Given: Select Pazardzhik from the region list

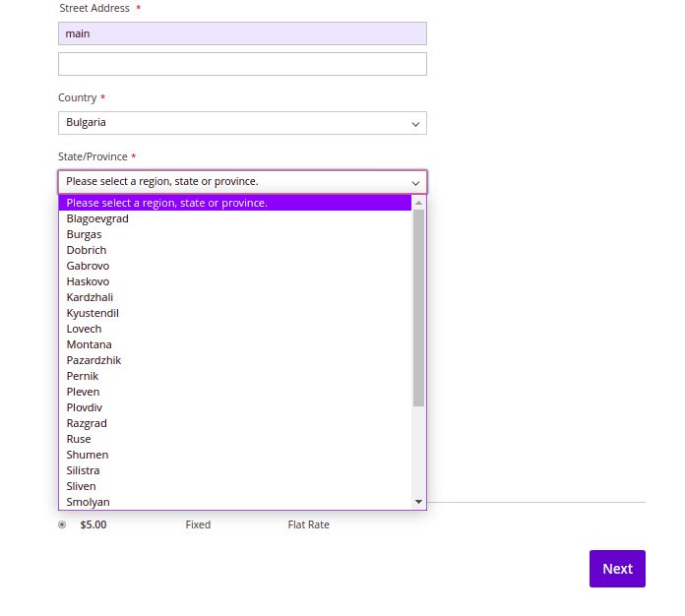Looking at the screenshot, I should [235, 360].
